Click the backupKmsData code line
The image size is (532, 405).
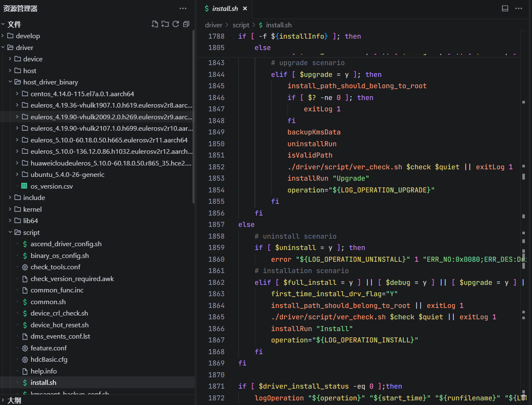[x=314, y=132]
